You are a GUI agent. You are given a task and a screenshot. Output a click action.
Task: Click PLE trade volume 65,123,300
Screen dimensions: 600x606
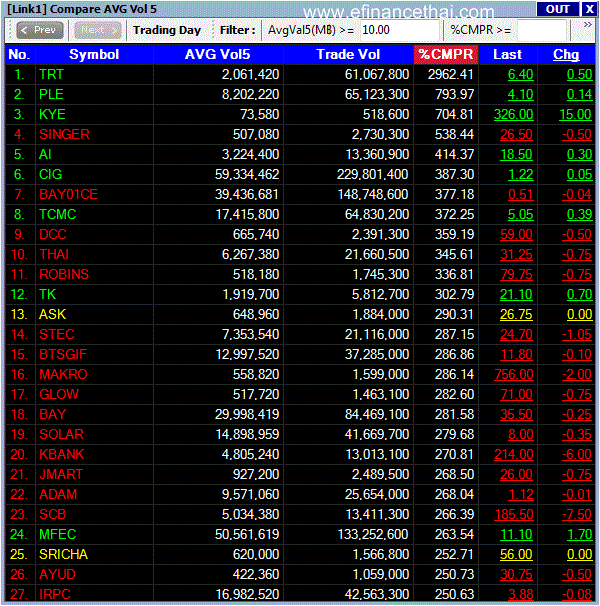pos(377,94)
